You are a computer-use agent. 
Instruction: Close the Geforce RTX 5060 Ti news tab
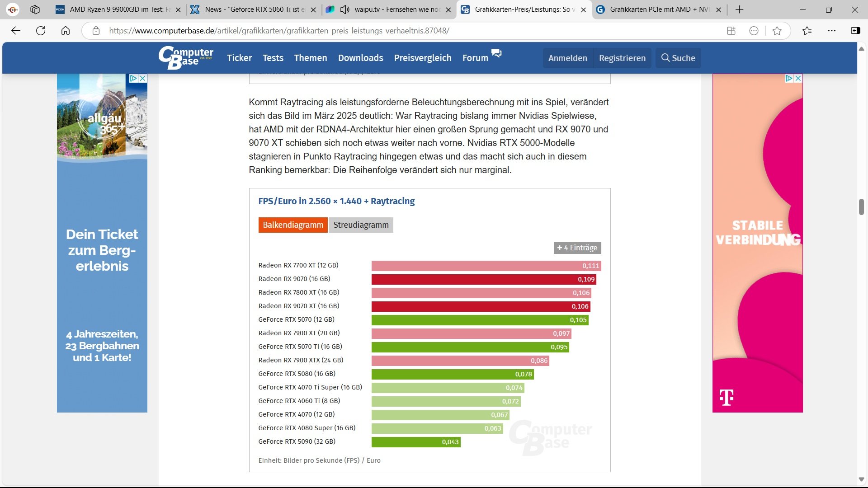[313, 9]
